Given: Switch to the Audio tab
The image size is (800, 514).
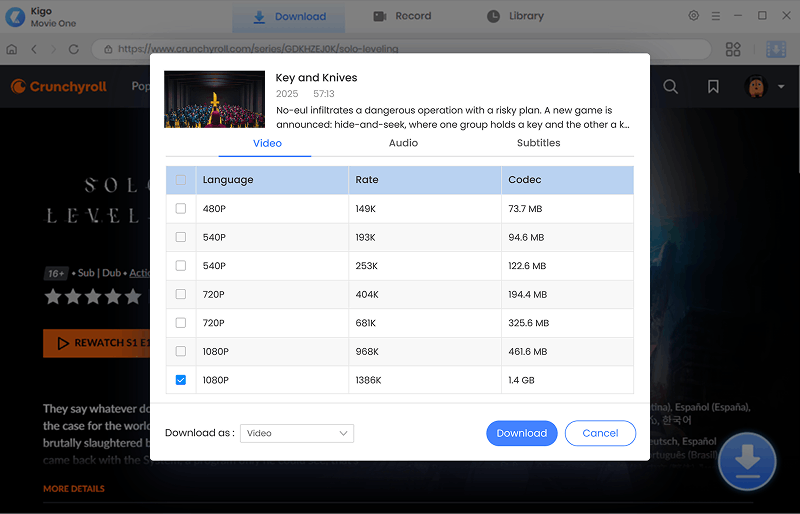Looking at the screenshot, I should (x=403, y=143).
